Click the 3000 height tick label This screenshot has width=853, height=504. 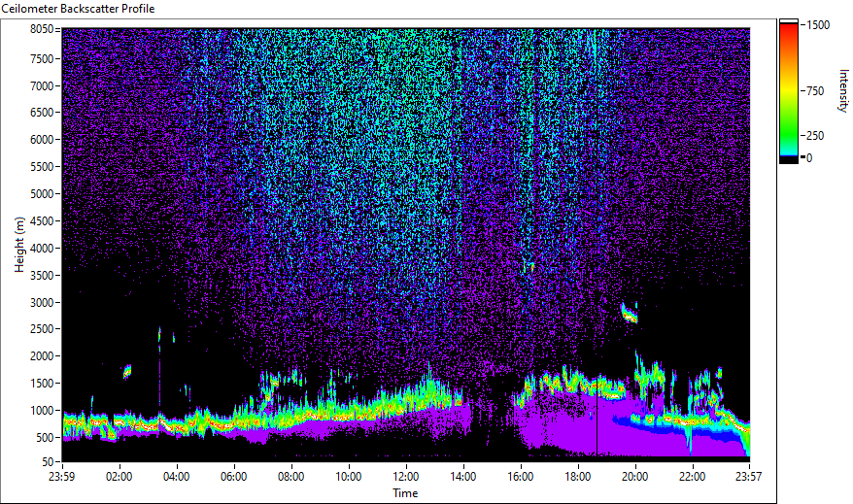coord(42,303)
